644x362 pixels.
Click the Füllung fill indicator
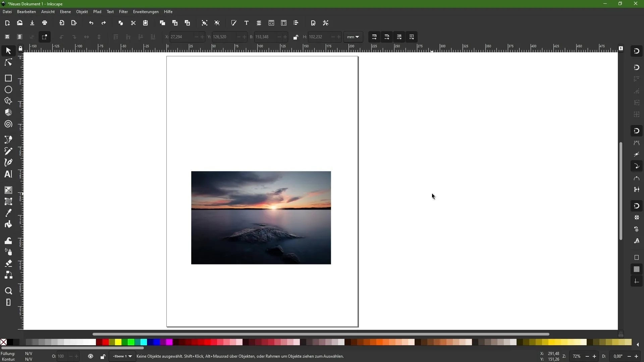click(29, 354)
